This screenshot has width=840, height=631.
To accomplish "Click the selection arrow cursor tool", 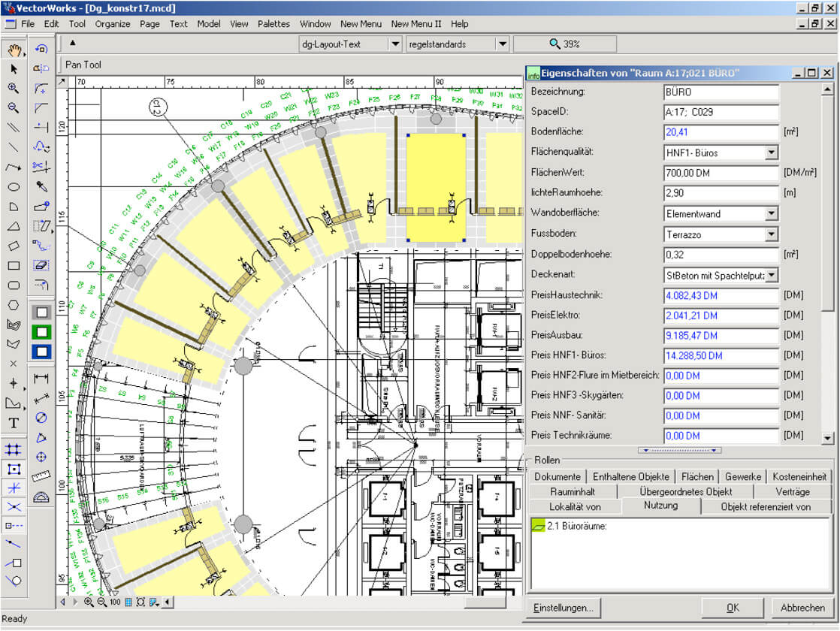I will click(x=14, y=68).
